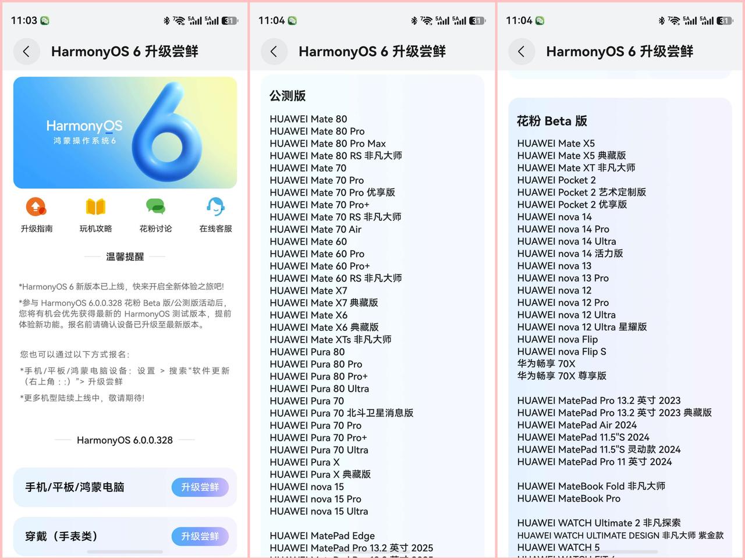
Task: Tap WeChat status icon in right screen
Action: [x=540, y=20]
